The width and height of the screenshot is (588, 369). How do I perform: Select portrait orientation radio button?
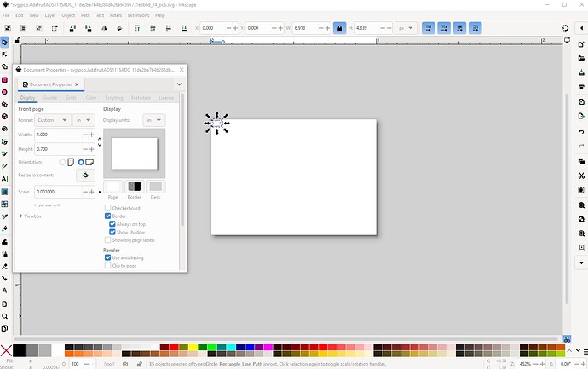pyautogui.click(x=62, y=163)
